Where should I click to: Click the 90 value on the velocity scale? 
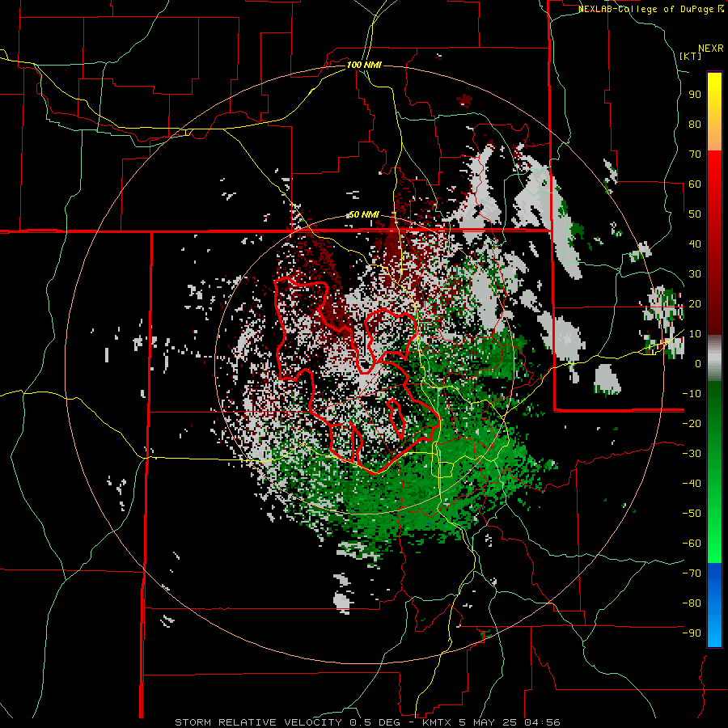(x=695, y=95)
